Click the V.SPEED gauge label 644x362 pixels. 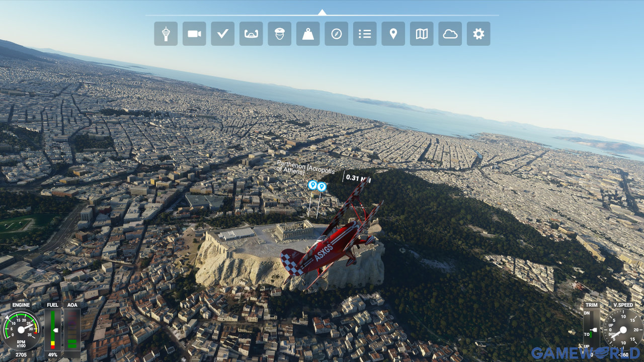pyautogui.click(x=623, y=305)
